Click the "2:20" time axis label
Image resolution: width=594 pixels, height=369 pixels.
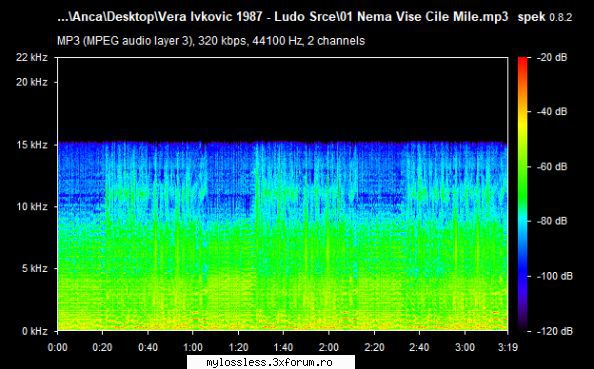pyautogui.click(x=374, y=347)
